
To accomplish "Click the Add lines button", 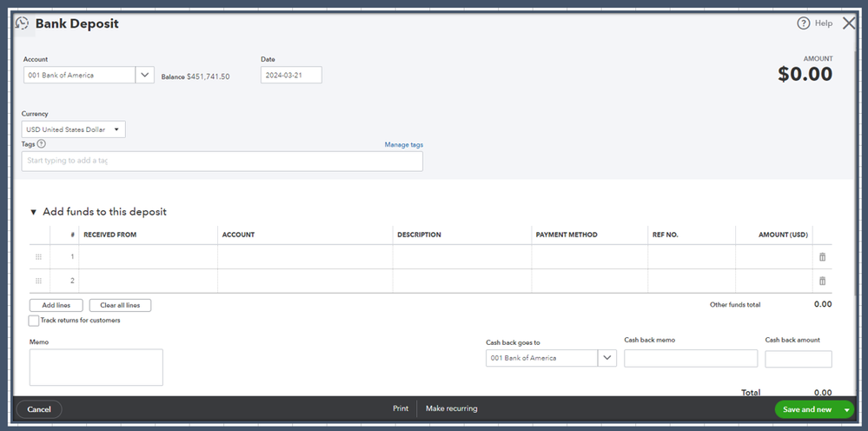I will 56,305.
